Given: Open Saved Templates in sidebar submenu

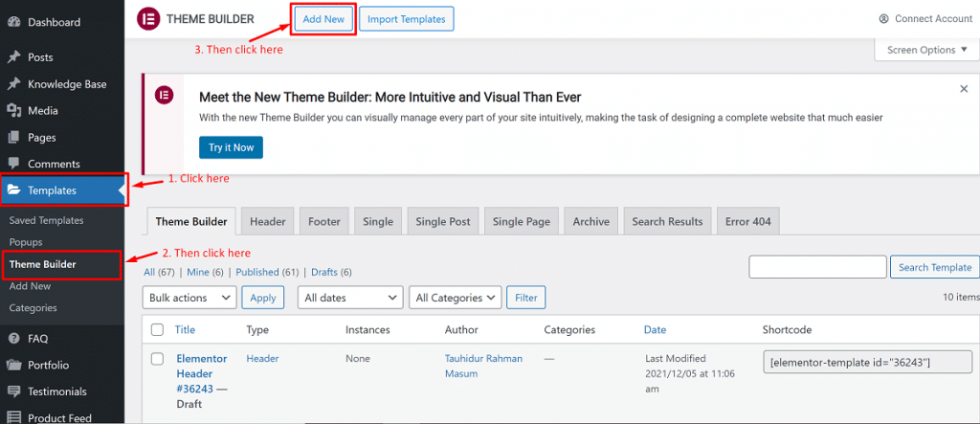Looking at the screenshot, I should point(46,220).
